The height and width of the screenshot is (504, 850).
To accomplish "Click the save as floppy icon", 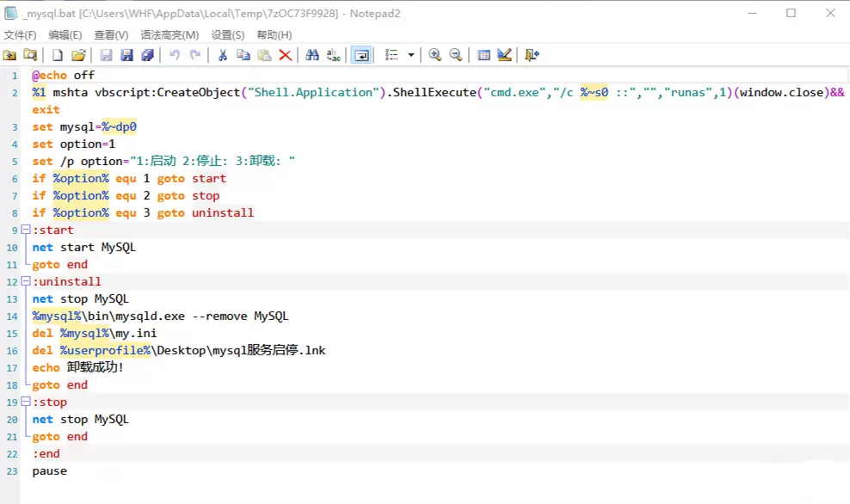I will point(126,55).
